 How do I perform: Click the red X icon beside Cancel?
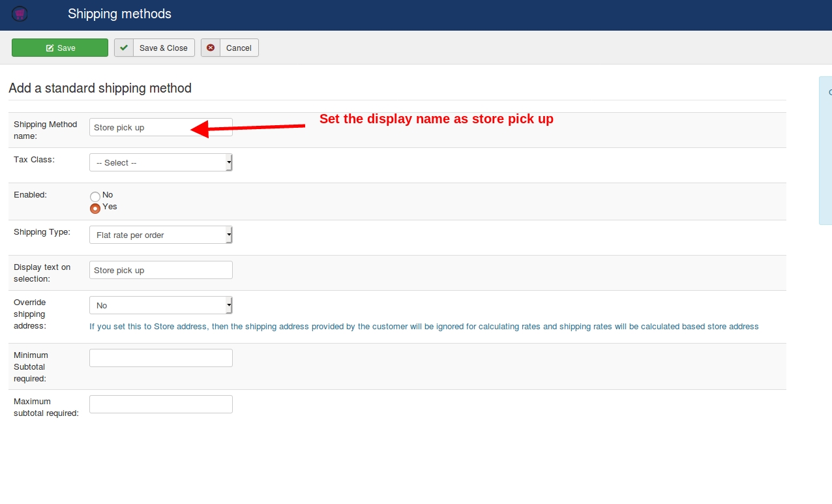click(x=211, y=48)
